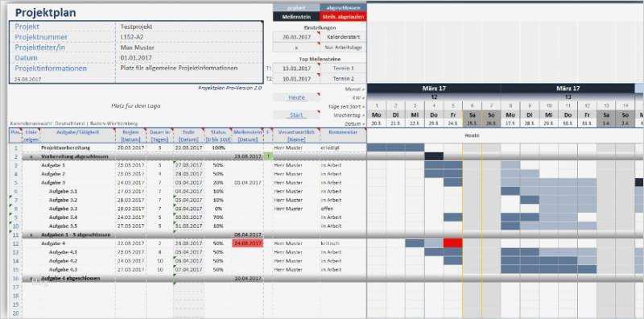644x319 pixels.
Task: Toggle level marker of Vorbereitung abgeschlossen row
Action: pyautogui.click(x=31, y=156)
